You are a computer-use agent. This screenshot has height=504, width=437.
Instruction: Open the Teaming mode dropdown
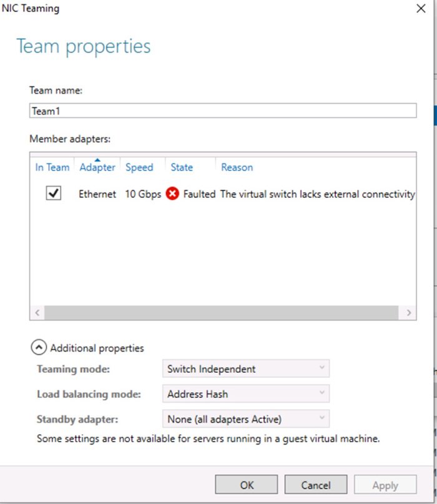[245, 369]
